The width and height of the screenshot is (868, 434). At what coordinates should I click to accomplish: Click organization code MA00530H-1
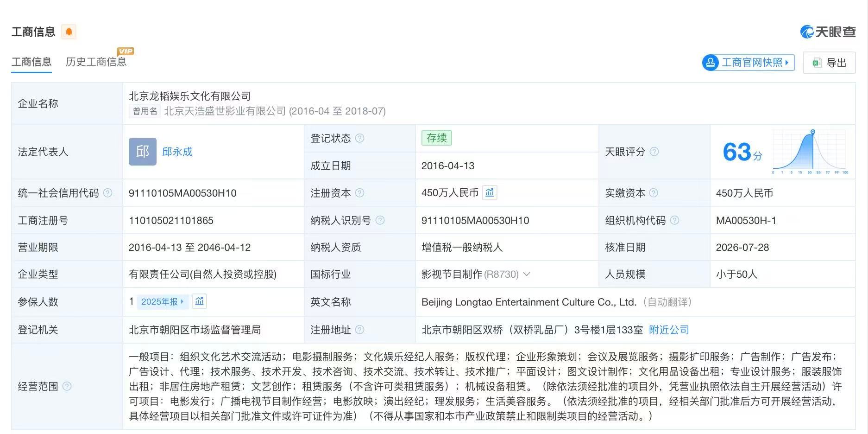coord(746,220)
